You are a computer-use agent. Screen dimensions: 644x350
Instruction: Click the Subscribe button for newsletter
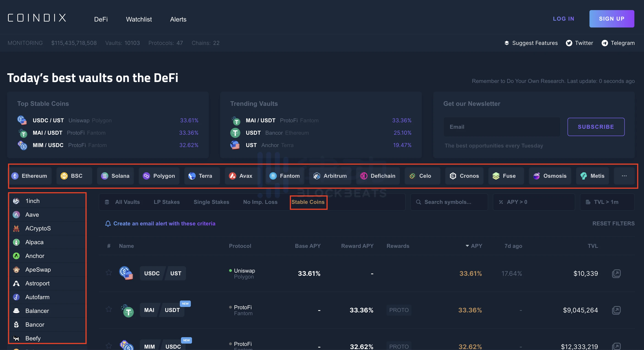(596, 126)
